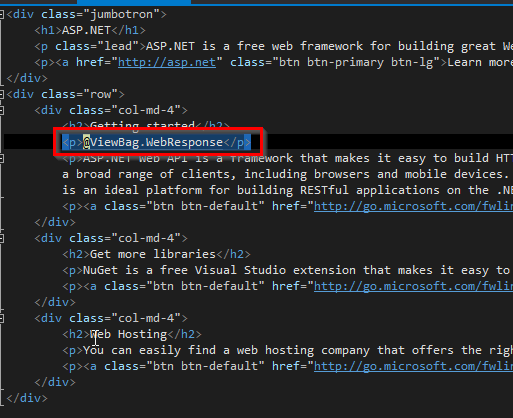Place cursor in the h1 ASP.NET heading
This screenshot has height=418, width=513.
(x=86, y=30)
